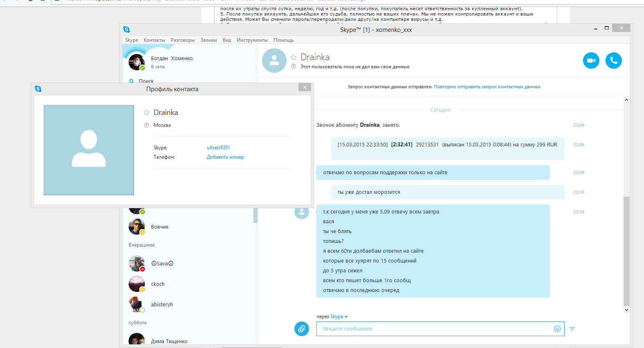The image size is (644, 348).
Task: Click the суббота group header
Action: point(138,323)
